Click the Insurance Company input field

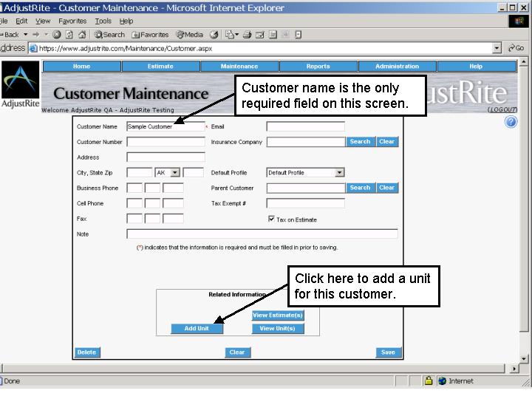[x=306, y=142]
